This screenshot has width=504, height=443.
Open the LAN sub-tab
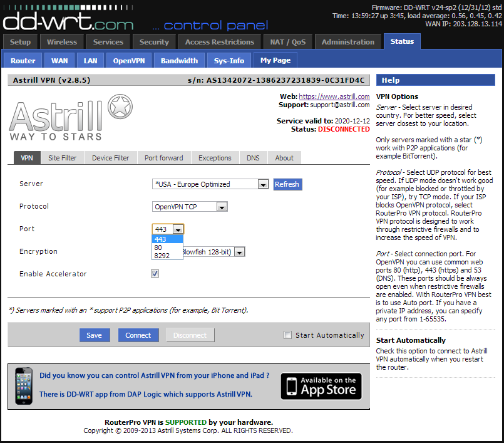click(x=90, y=61)
